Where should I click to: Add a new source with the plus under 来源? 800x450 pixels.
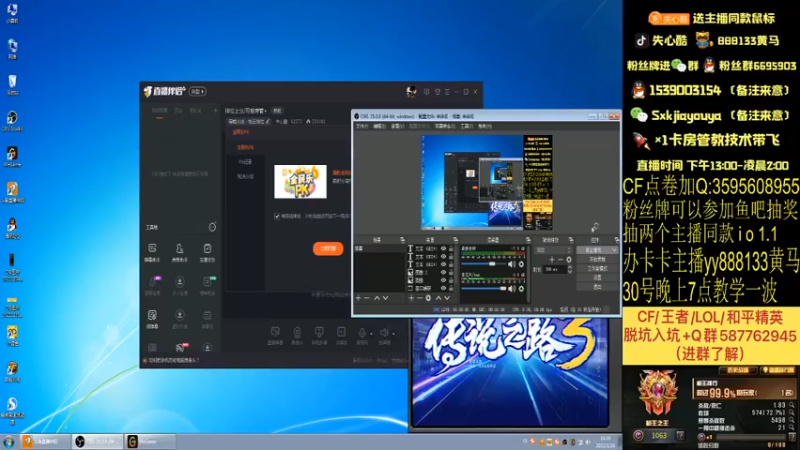411,298
